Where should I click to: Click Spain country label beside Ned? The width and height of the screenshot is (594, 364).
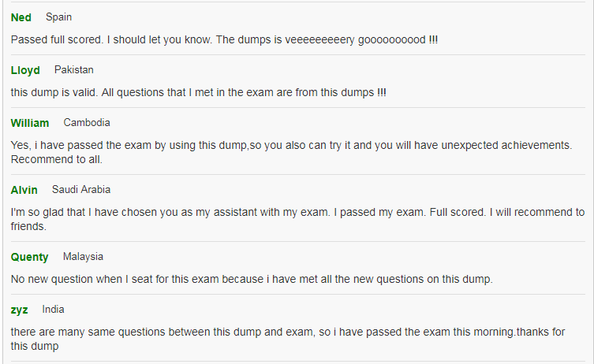pyautogui.click(x=58, y=17)
